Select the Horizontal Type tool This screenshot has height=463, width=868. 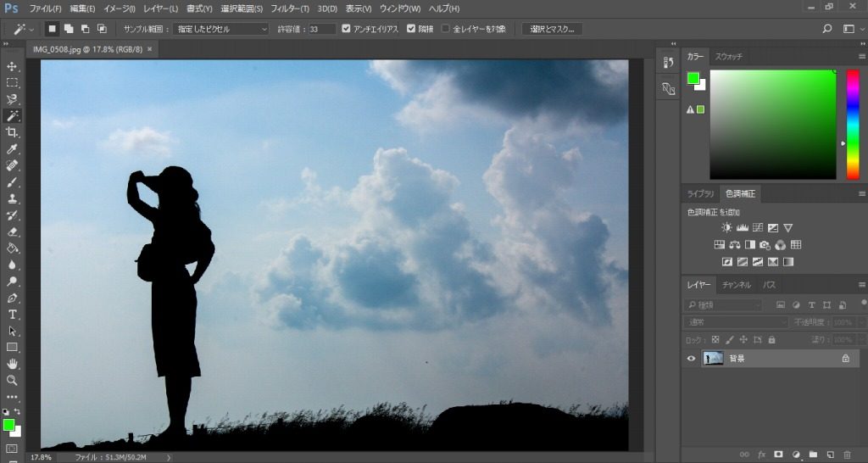13,315
